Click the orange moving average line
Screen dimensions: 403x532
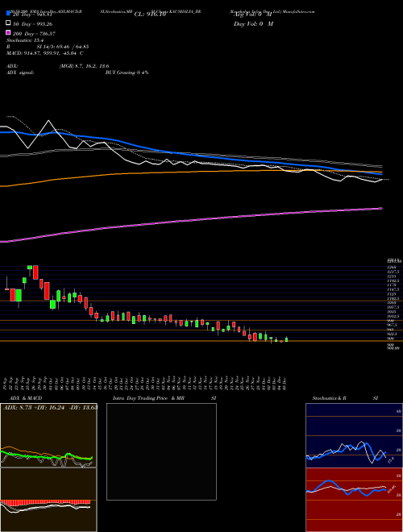click(191, 172)
